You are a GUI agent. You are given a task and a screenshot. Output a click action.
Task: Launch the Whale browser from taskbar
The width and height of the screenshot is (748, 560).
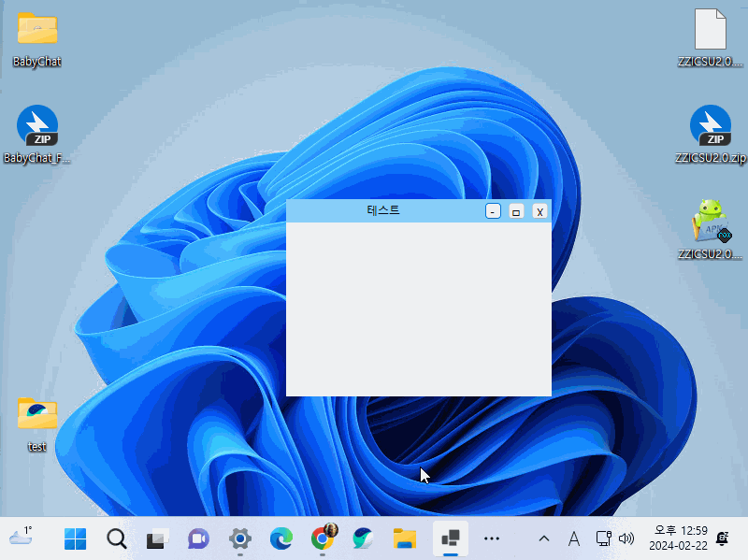(364, 538)
